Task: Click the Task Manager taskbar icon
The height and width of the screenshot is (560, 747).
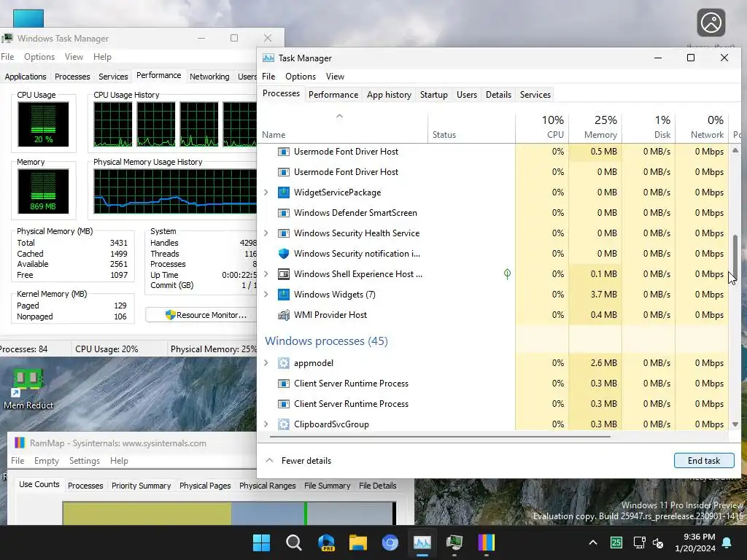Action: (x=422, y=542)
